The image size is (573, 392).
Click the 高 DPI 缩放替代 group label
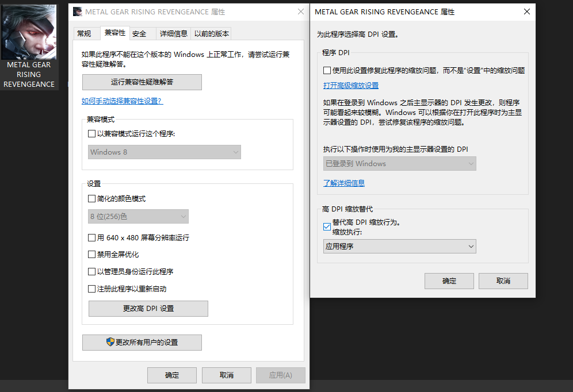(x=347, y=209)
